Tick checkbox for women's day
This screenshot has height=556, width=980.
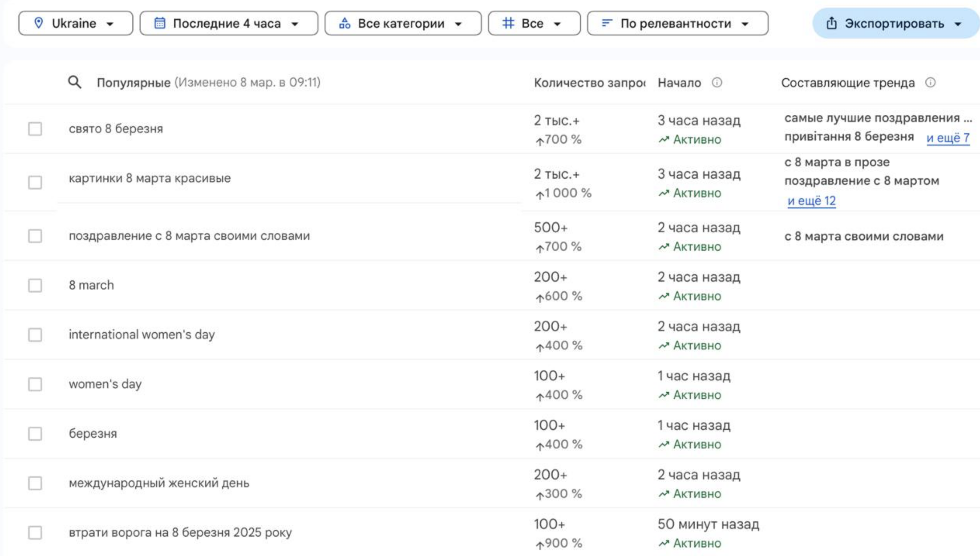coord(35,384)
